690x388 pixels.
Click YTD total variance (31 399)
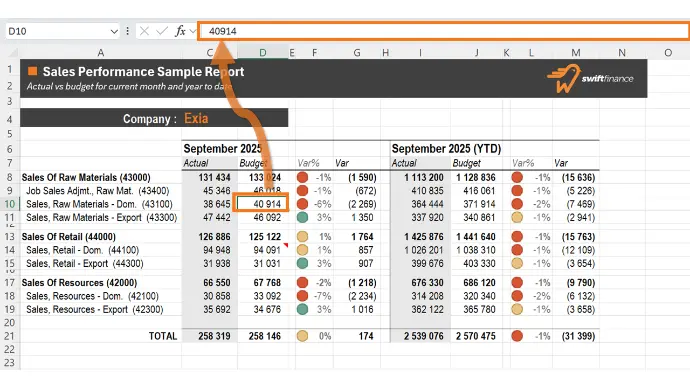coord(578,336)
